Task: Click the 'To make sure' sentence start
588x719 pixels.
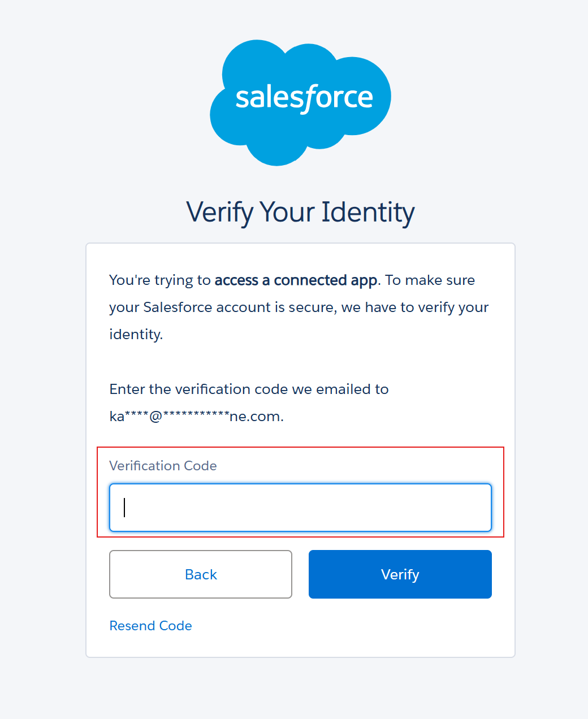Action: coord(430,280)
